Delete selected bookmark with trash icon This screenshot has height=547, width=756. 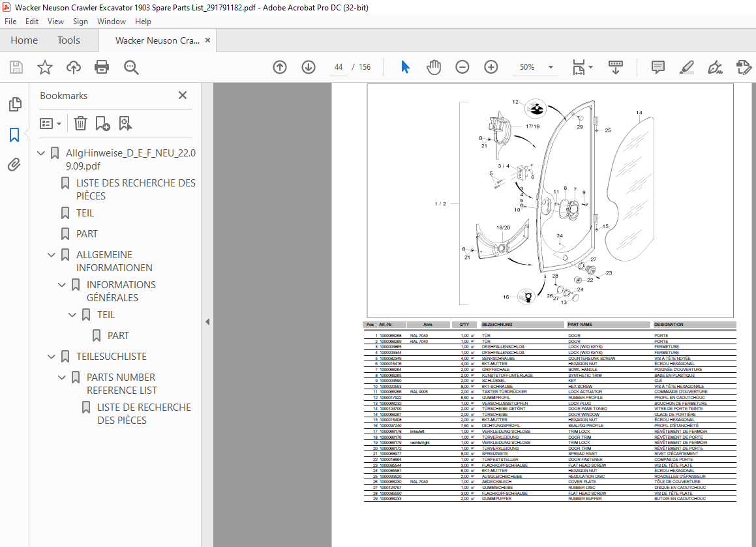pos(80,123)
